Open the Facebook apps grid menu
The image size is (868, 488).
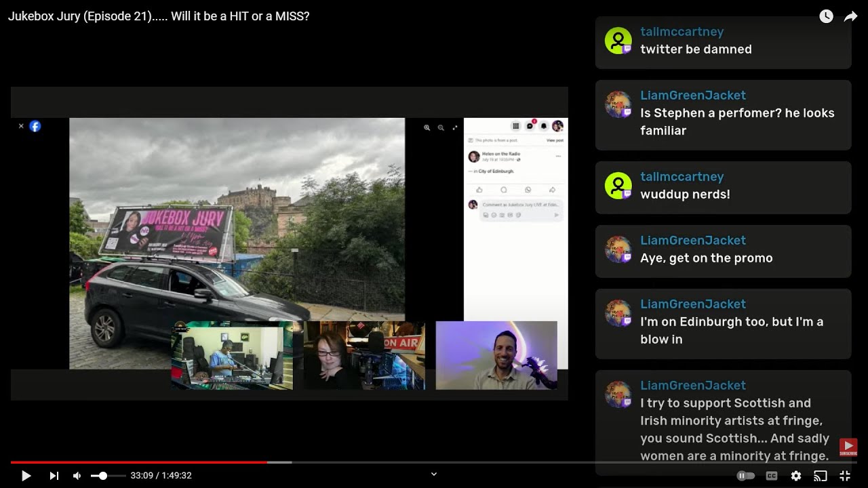click(516, 126)
